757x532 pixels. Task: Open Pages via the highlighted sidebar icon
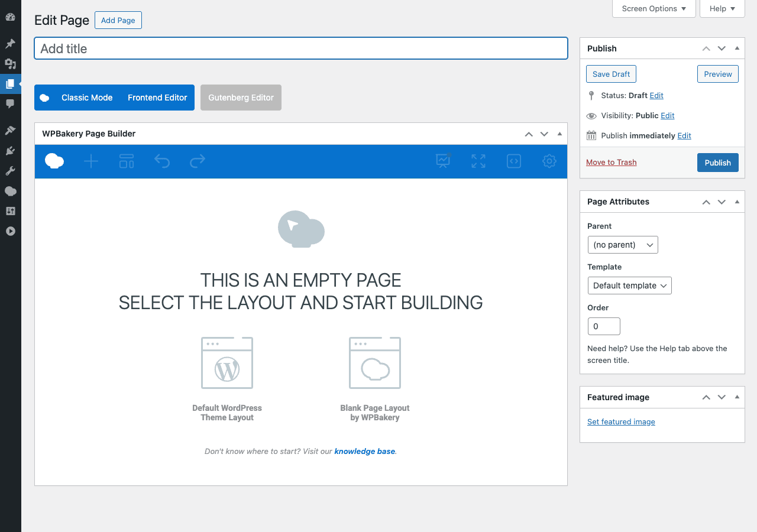10,84
